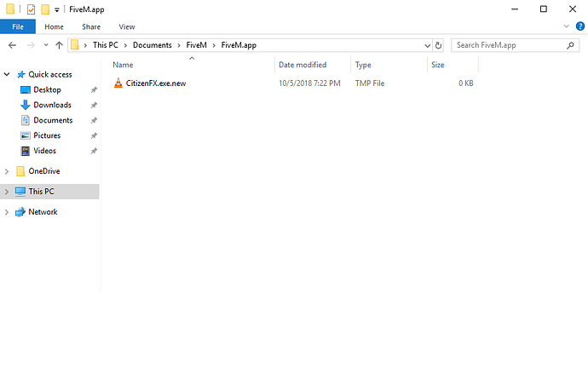This screenshot has height=390, width=588.
Task: Switch to the View ribbon tab
Action: coord(127,26)
